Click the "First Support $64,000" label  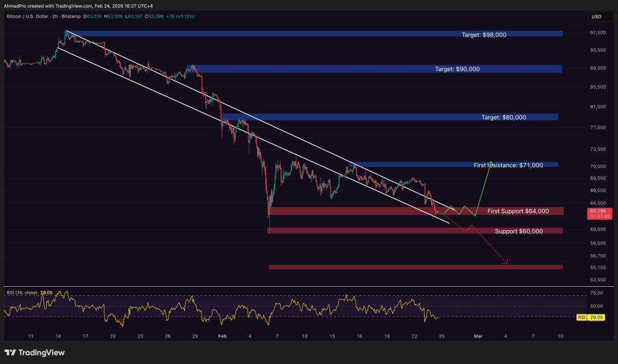pos(518,211)
